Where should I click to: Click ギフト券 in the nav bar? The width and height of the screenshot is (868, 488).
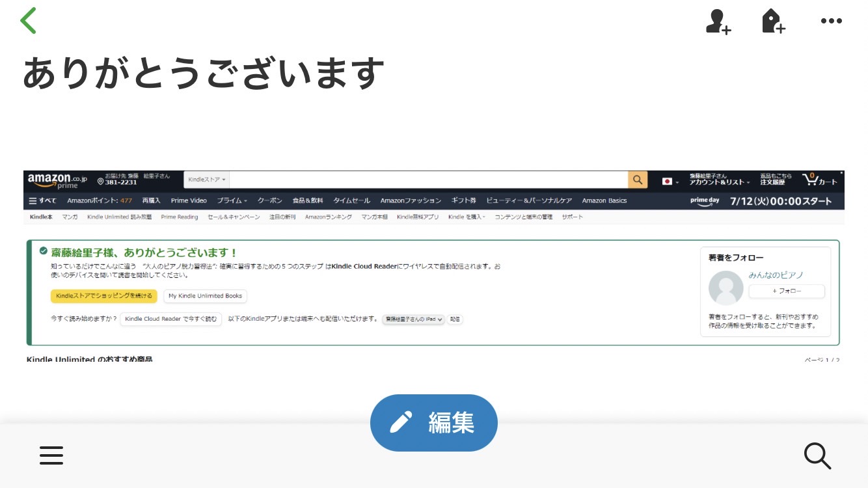point(463,200)
